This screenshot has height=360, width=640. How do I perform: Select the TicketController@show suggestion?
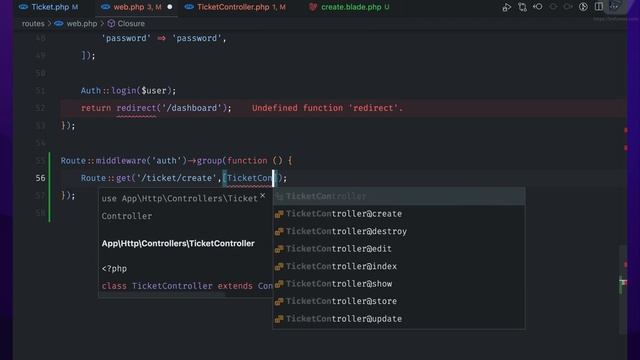pyautogui.click(x=399, y=284)
